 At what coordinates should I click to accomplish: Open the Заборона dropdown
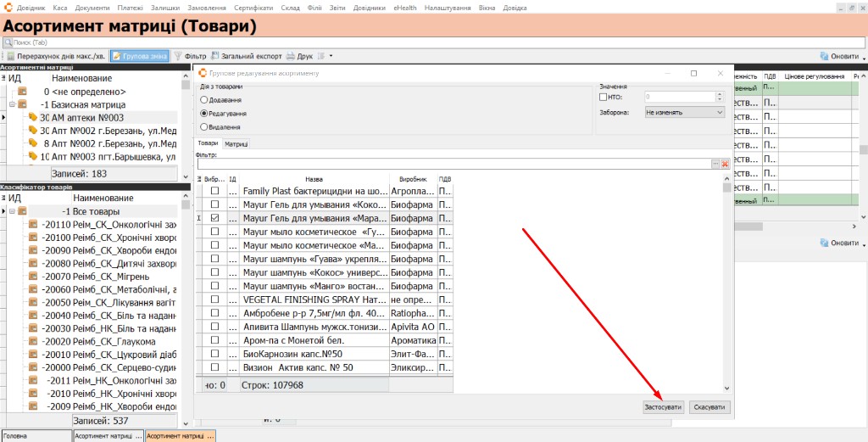click(x=685, y=113)
